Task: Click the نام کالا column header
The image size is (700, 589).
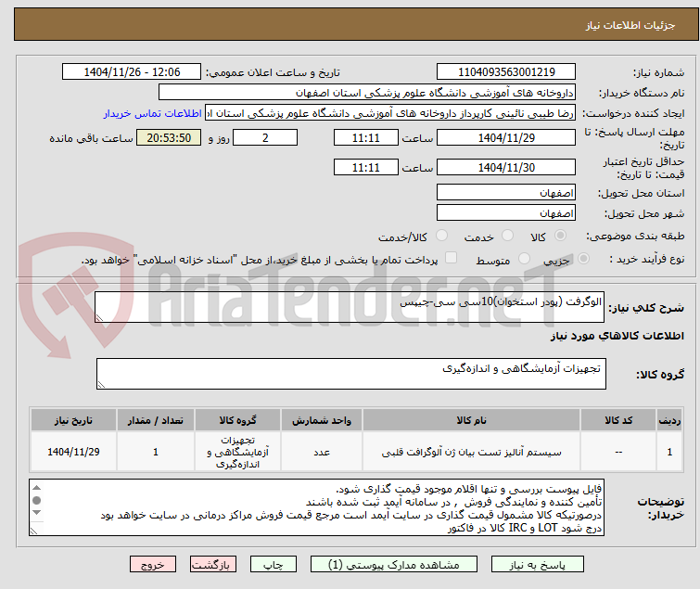Action: 471,420
